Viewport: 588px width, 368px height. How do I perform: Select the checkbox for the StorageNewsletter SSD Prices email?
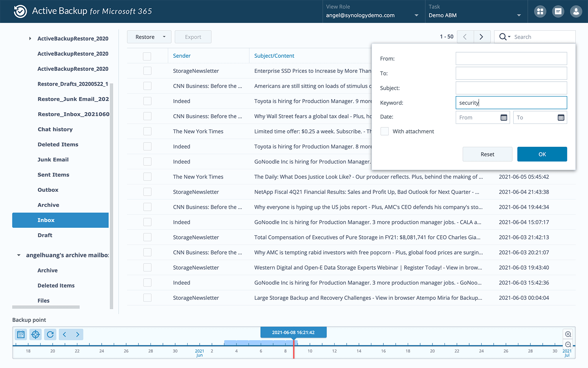click(147, 71)
